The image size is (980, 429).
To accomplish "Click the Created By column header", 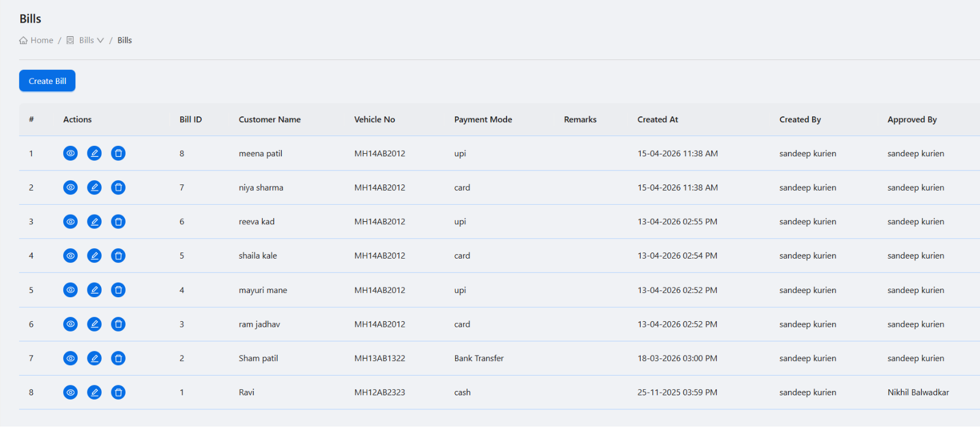I will (x=800, y=120).
